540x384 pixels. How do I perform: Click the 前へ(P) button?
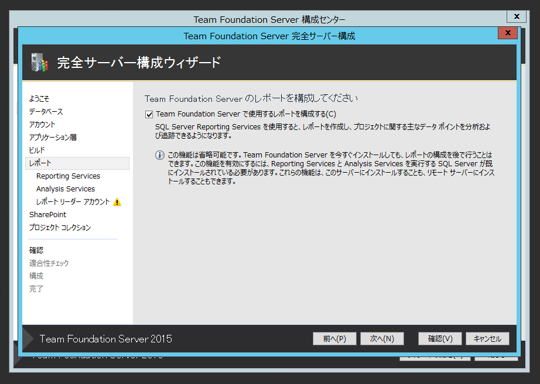pos(334,339)
